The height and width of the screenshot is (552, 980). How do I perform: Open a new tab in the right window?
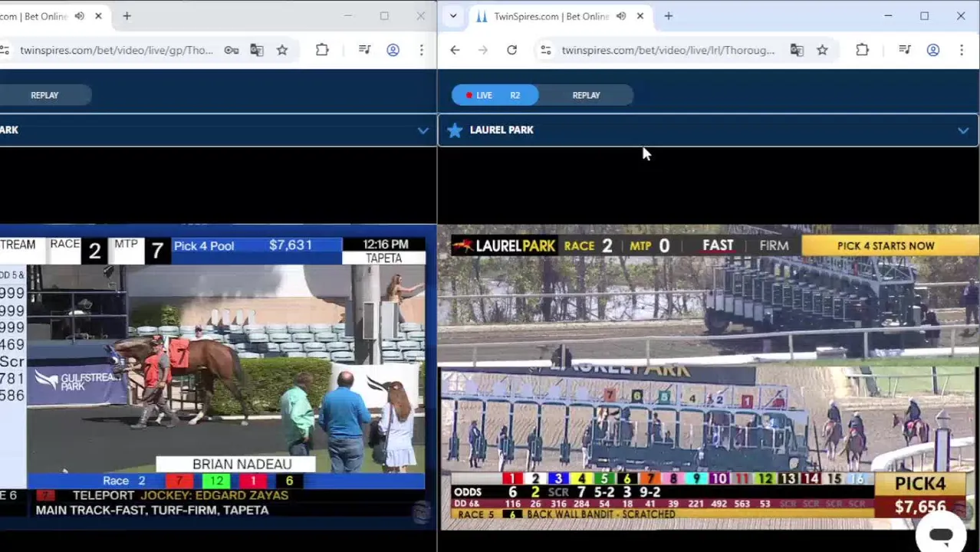click(668, 16)
